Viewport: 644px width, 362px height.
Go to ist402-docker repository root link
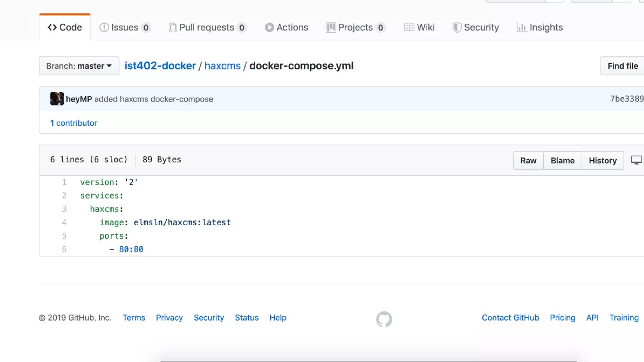(160, 66)
